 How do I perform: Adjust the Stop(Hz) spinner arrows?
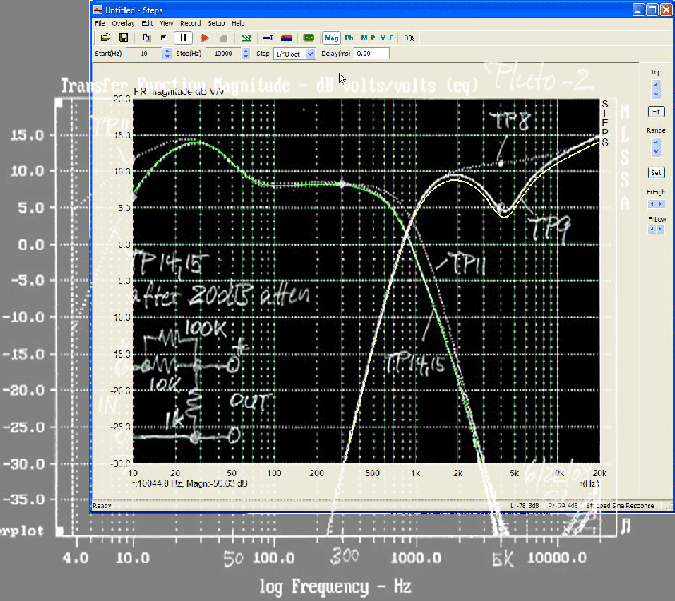245,53
